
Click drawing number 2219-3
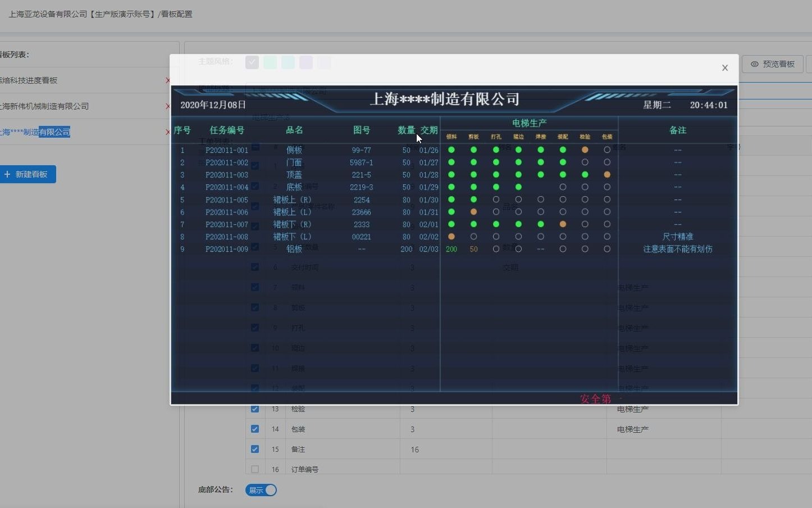point(362,187)
